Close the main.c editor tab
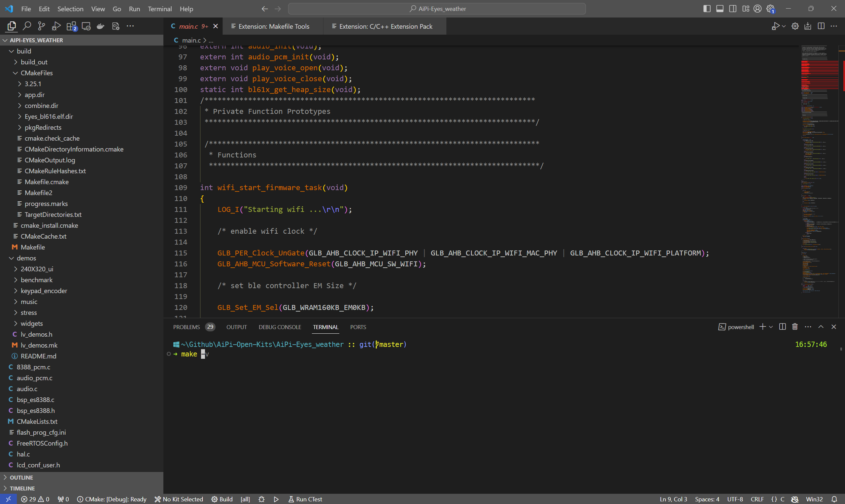845x504 pixels. click(x=215, y=26)
